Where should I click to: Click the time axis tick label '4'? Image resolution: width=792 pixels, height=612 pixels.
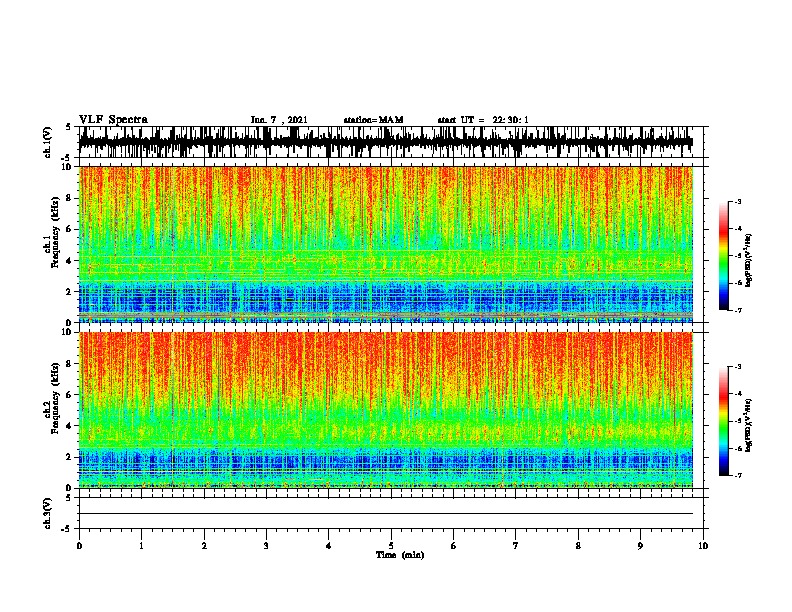click(329, 546)
